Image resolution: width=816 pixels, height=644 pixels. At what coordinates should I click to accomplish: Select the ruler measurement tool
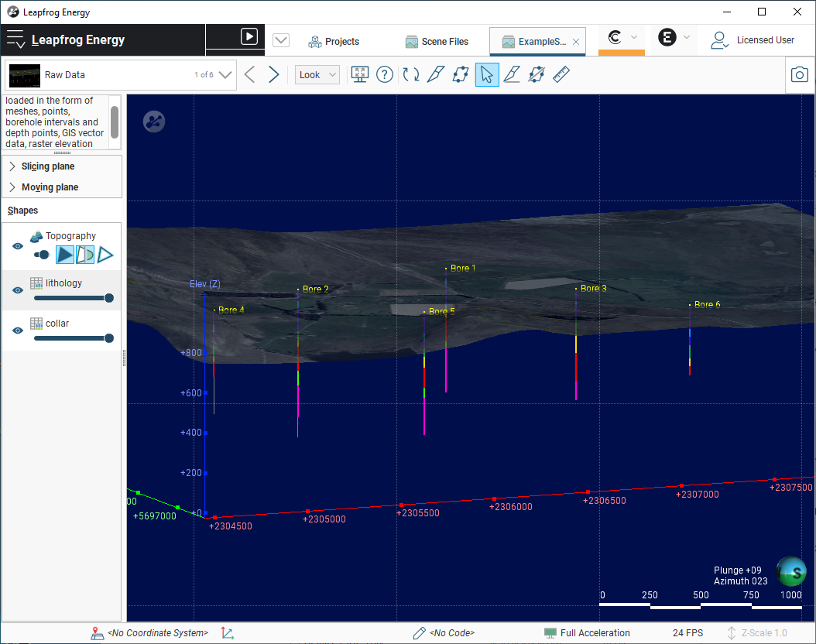[x=561, y=74]
